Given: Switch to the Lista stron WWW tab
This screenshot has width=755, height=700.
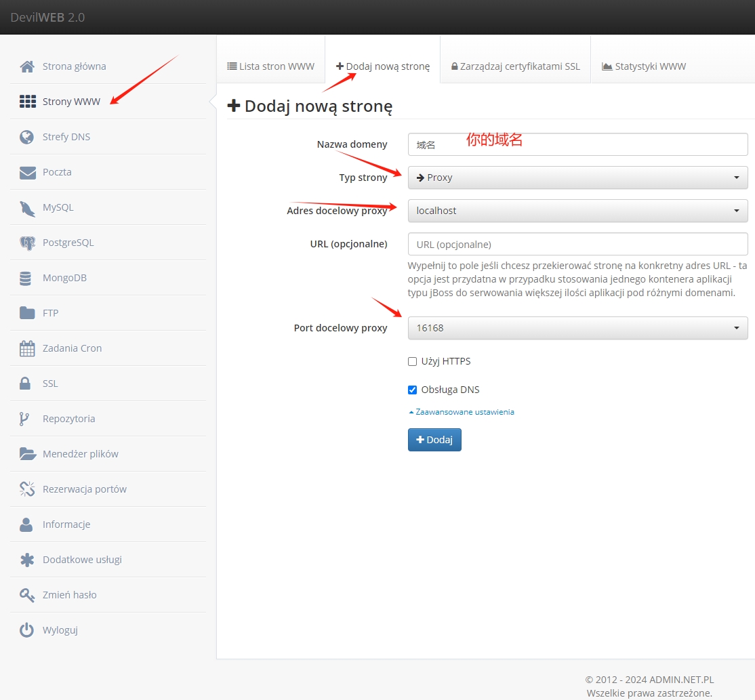Looking at the screenshot, I should (x=270, y=66).
